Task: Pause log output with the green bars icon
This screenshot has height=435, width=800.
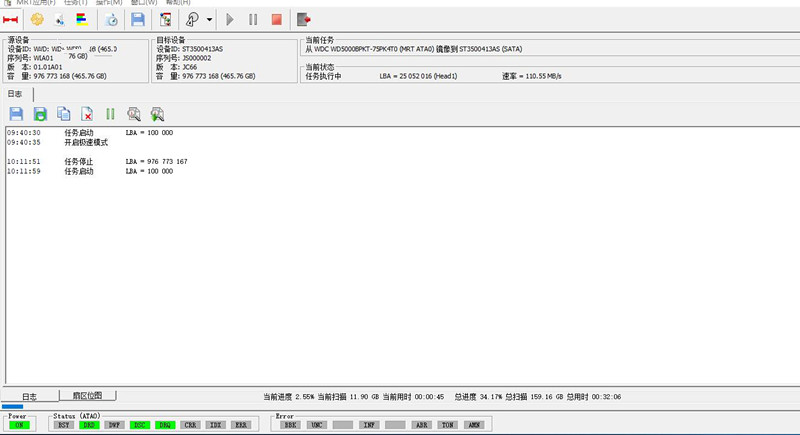Action: tap(110, 114)
